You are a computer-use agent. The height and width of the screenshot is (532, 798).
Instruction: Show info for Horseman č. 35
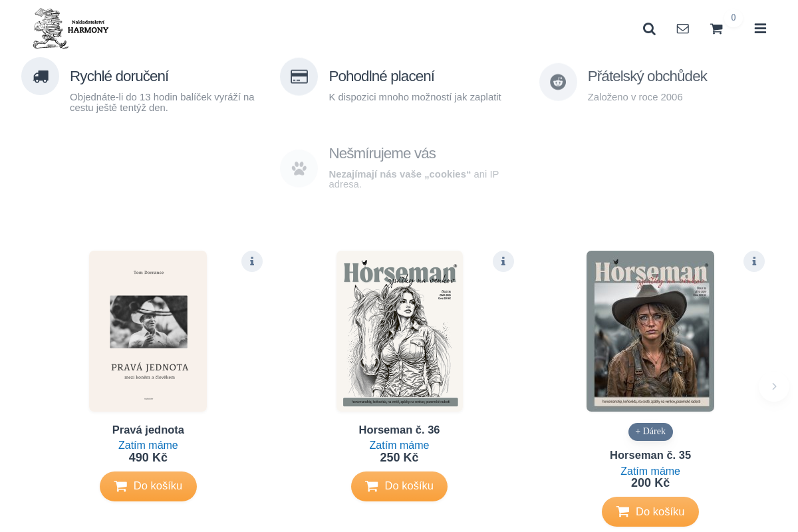click(754, 261)
